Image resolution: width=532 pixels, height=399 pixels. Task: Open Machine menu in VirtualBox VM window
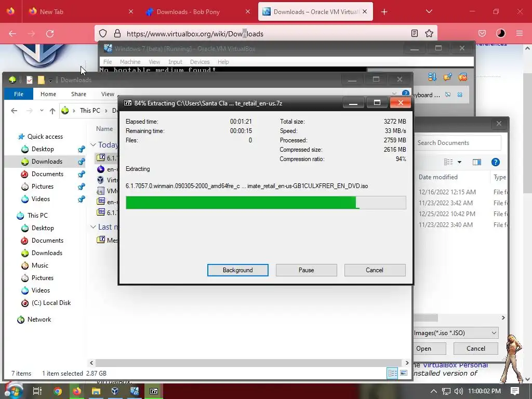point(130,62)
